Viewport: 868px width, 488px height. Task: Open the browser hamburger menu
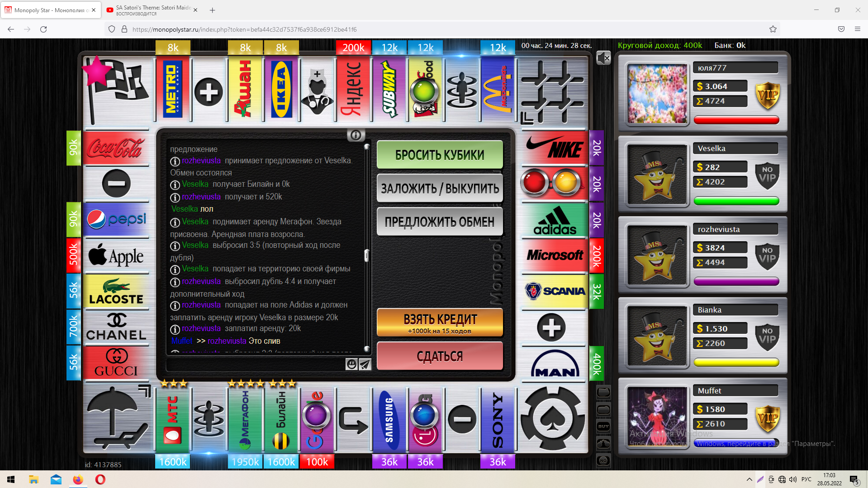857,29
